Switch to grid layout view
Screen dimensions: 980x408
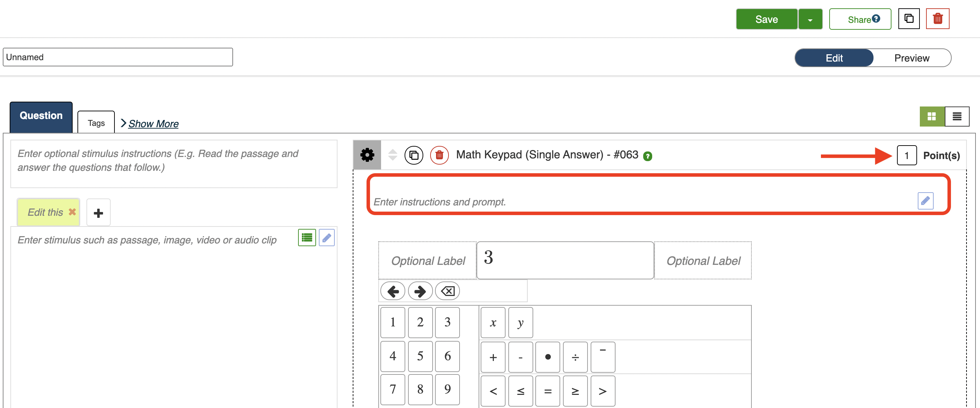pos(932,117)
